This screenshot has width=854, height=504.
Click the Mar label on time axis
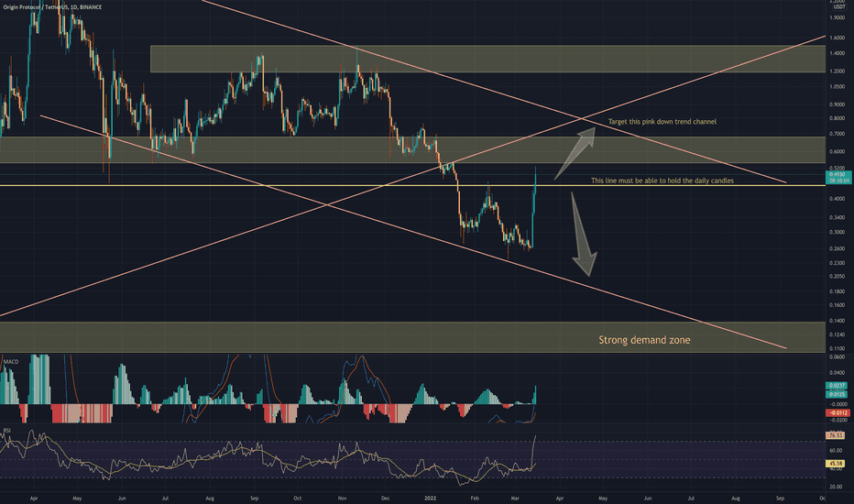[515, 498]
